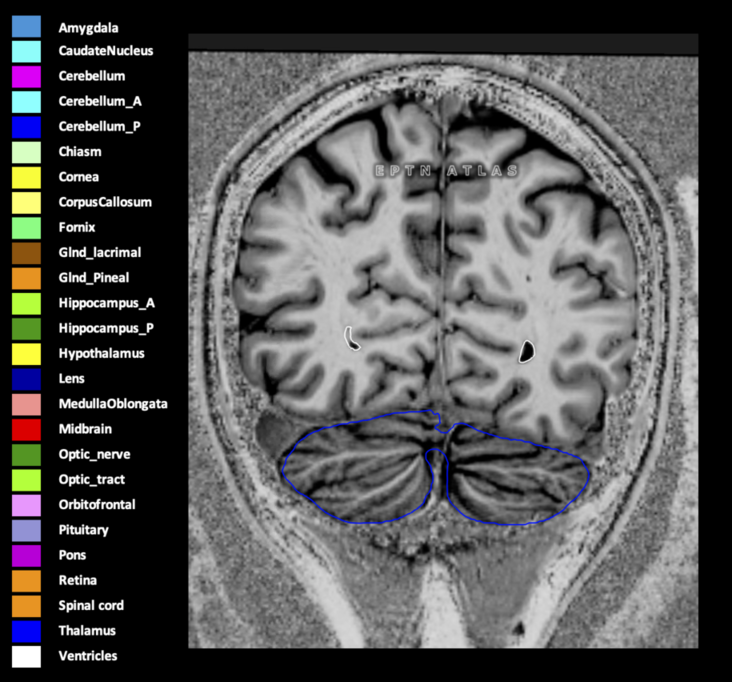Choose the 'Hippocampus_A' legend text
This screenshot has height=682, width=732.
[x=107, y=303]
